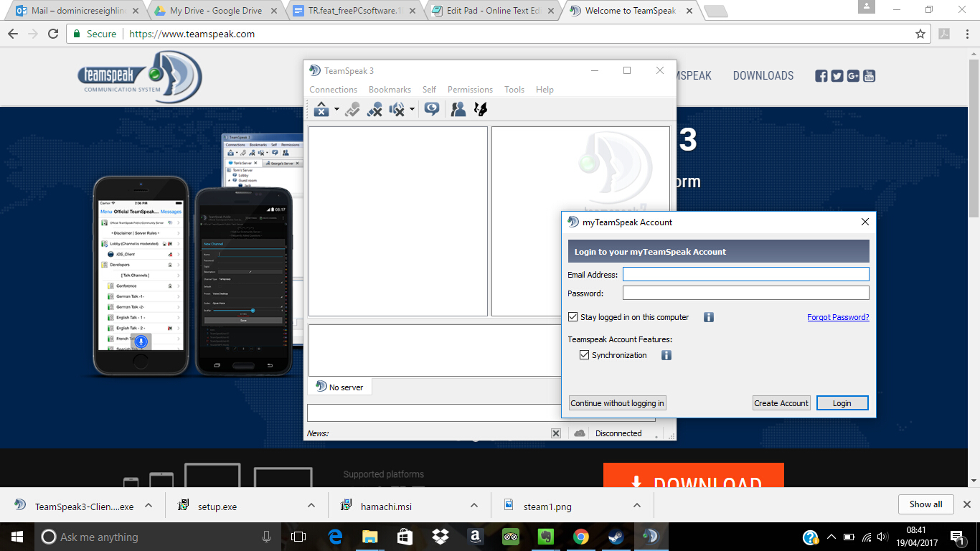This screenshot has width=980, height=551.
Task: Open the Tools menu
Action: point(514,90)
